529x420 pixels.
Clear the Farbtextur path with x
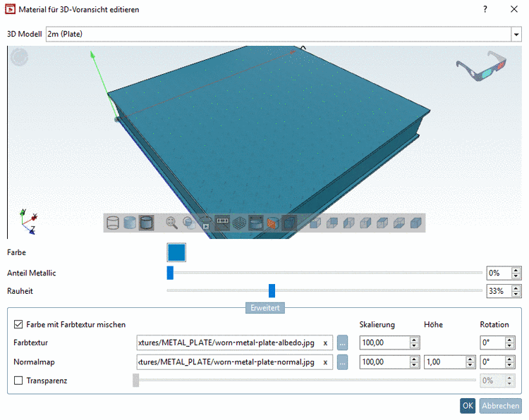tap(325, 343)
